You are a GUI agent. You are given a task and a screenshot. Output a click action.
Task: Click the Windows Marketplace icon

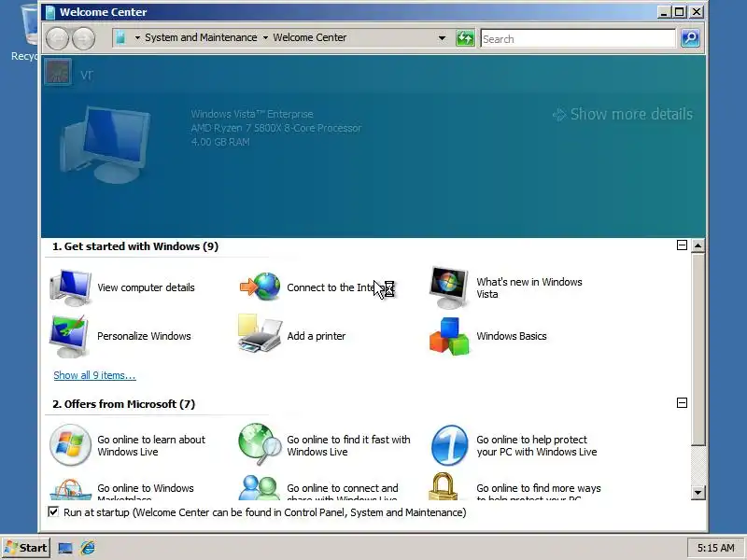(71, 489)
